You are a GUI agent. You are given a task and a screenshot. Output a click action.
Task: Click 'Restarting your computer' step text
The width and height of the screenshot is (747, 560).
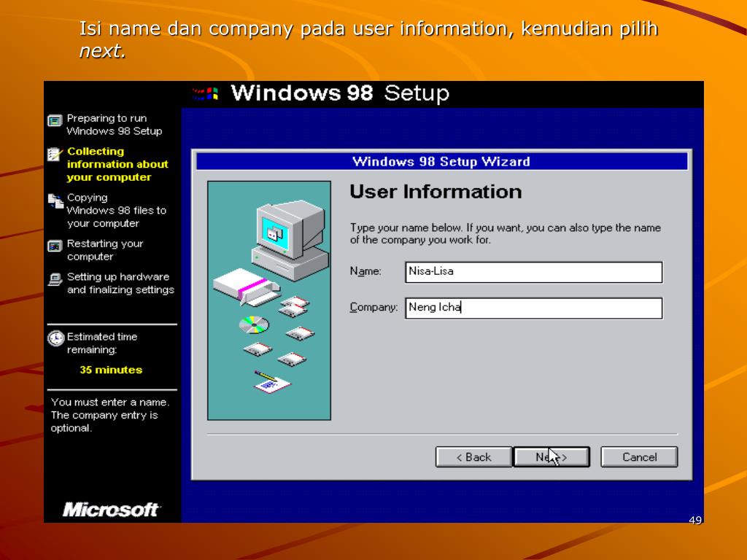click(x=105, y=250)
